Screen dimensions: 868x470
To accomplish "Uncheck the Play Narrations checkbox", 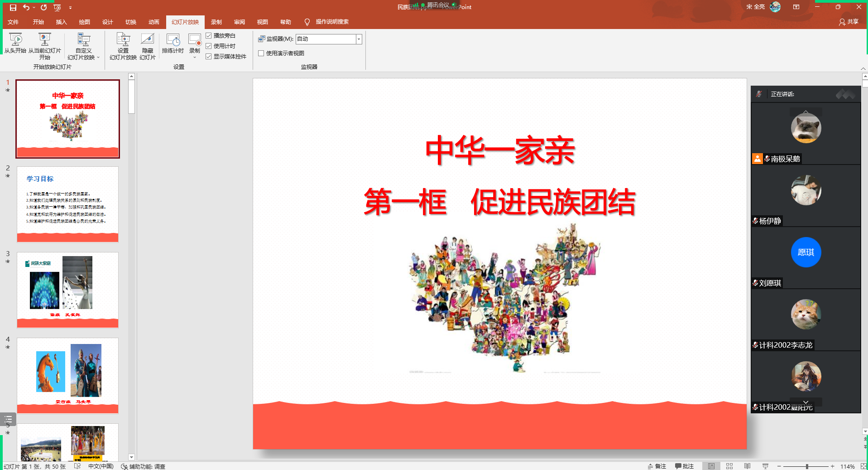I will tap(209, 35).
